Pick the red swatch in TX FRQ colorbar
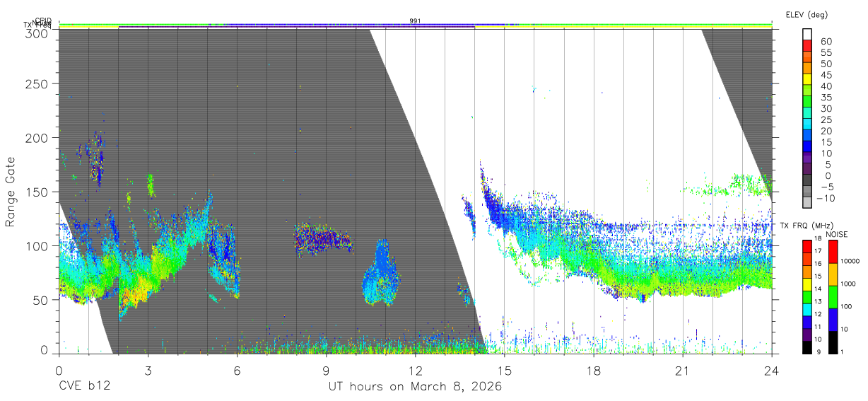This screenshot has width=868, height=401. (807, 245)
